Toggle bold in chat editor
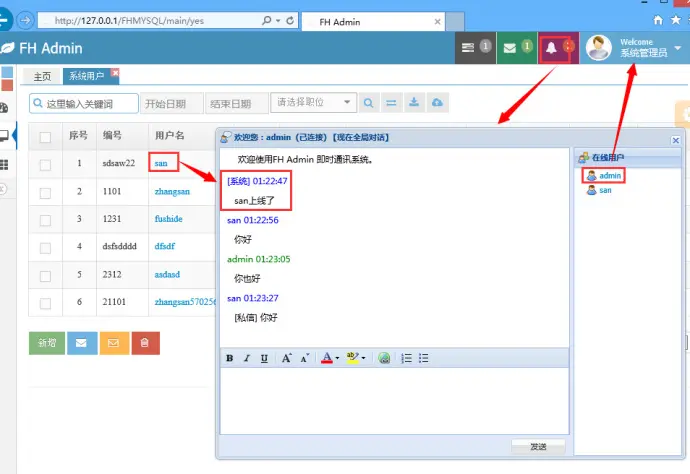The image size is (690, 474). (229, 358)
